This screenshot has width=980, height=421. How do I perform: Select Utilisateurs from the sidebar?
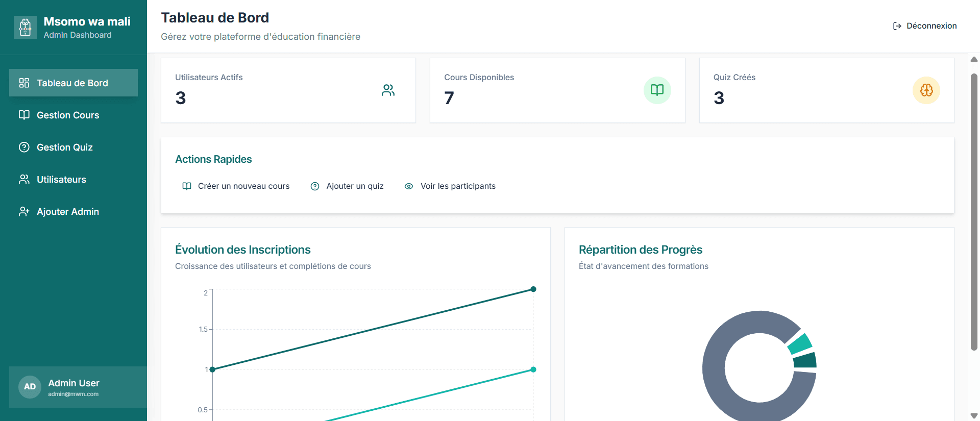(x=61, y=180)
